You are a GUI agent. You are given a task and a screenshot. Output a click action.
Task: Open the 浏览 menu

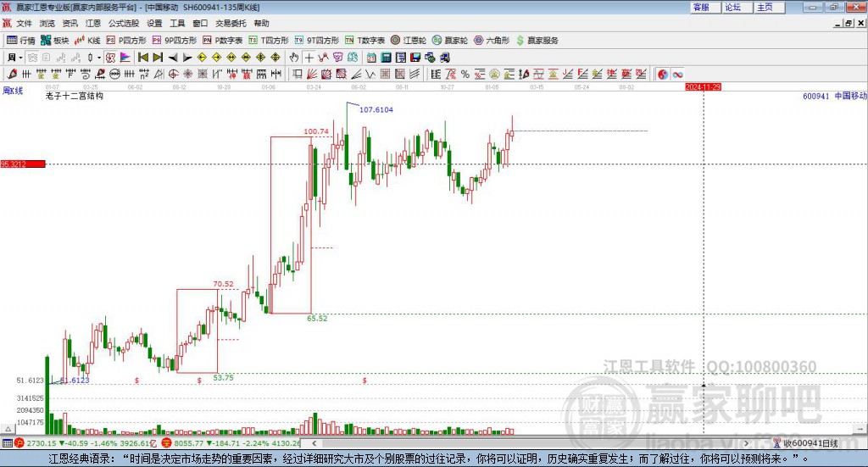click(47, 23)
